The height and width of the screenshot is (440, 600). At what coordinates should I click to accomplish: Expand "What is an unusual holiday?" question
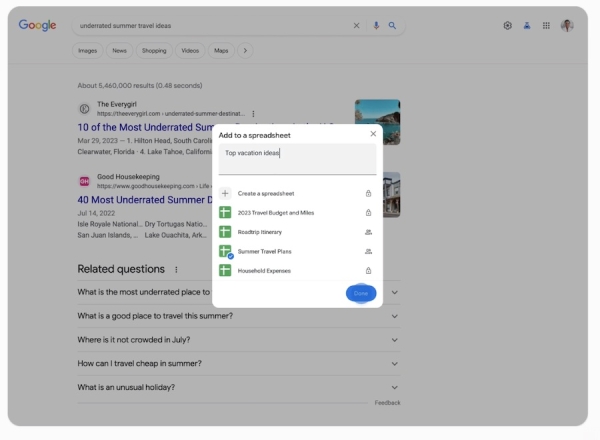pos(394,387)
